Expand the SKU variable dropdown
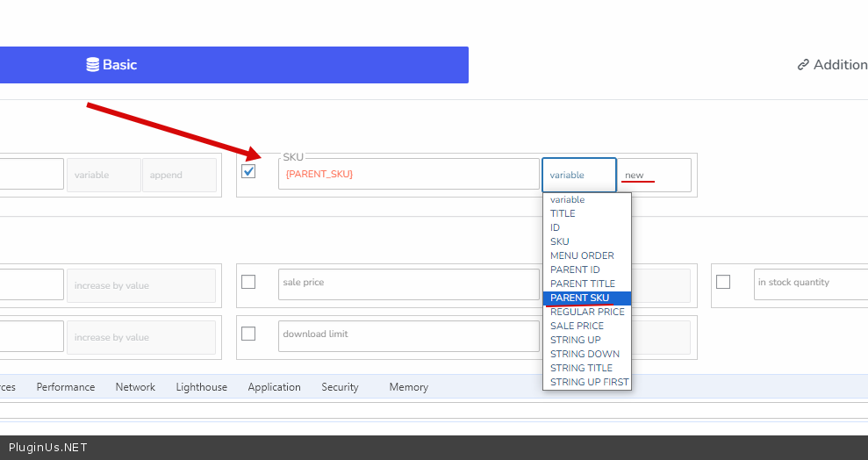 (578, 175)
